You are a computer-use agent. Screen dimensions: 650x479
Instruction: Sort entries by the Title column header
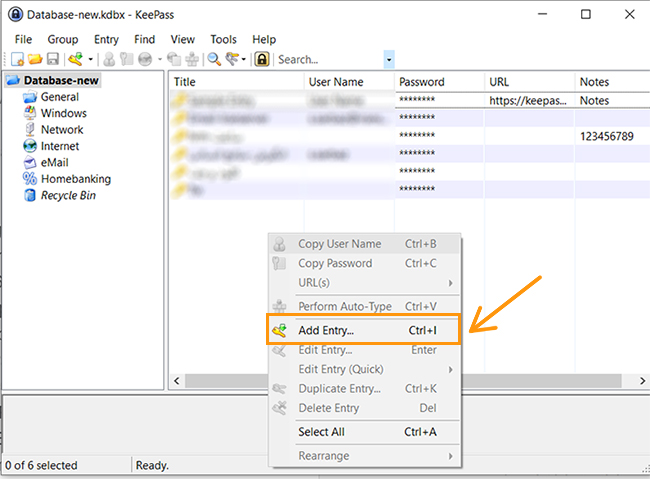pyautogui.click(x=237, y=82)
